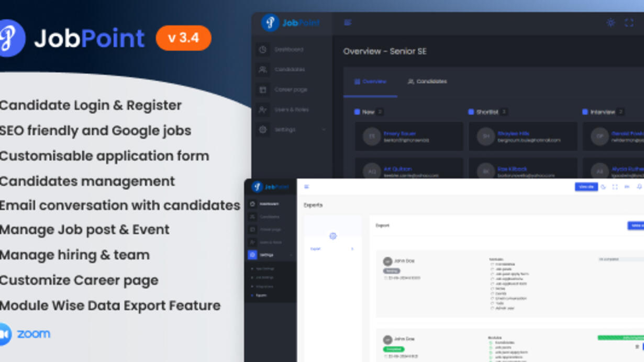Open the Rae Kilback candidate card
644x362 pixels.
pos(523,168)
